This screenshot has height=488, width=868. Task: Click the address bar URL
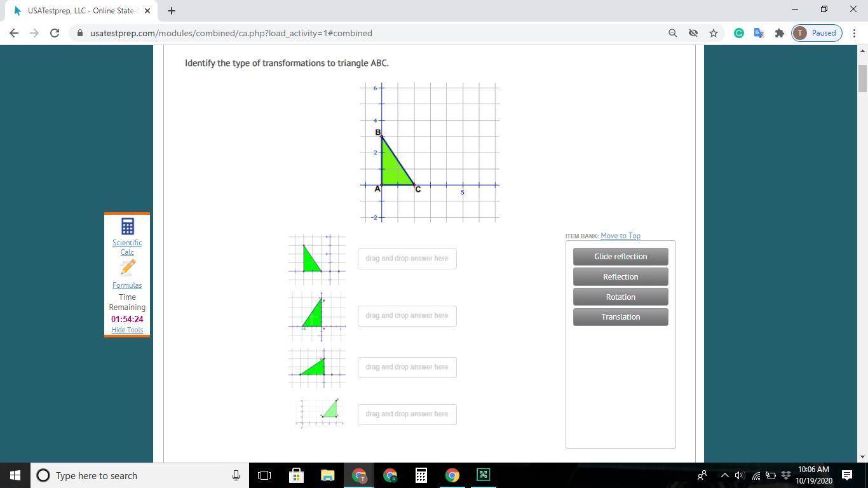coord(231,33)
